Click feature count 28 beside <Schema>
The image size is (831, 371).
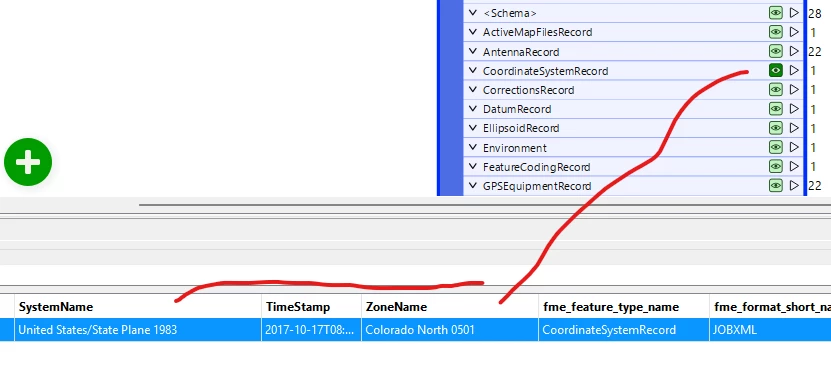815,14
